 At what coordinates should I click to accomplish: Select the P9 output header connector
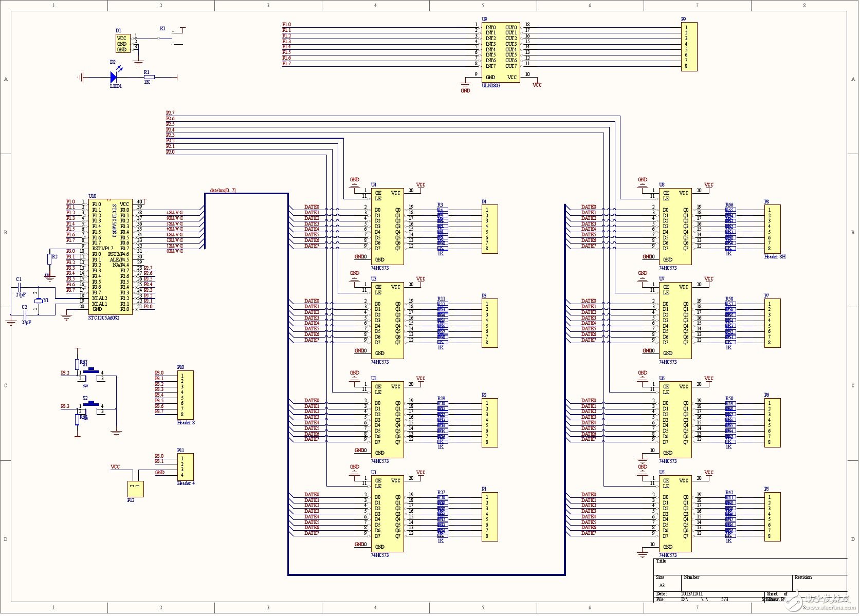[689, 47]
